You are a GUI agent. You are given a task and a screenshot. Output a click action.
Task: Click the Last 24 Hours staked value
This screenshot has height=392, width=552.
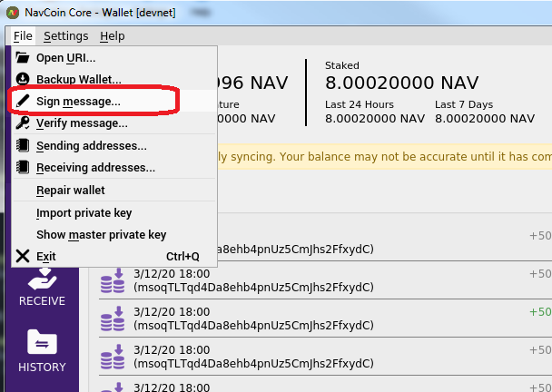click(x=375, y=119)
